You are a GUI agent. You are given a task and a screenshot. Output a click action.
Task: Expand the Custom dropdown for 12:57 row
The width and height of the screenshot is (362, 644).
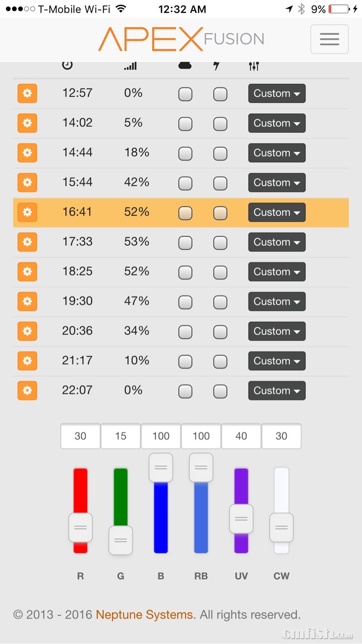(276, 94)
